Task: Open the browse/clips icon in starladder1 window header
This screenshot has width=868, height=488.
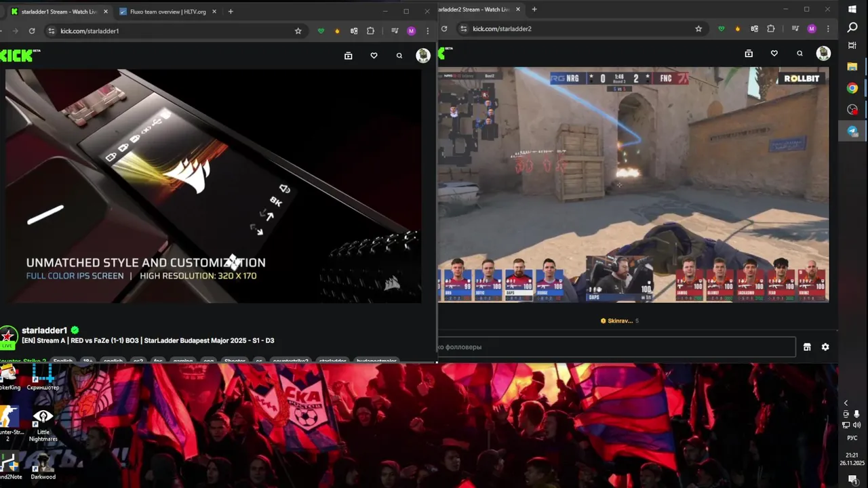Action: [348, 56]
